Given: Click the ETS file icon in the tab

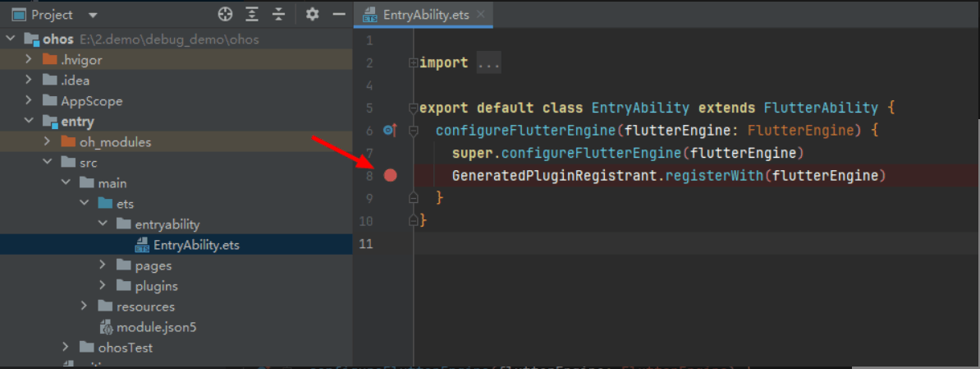Looking at the screenshot, I should coord(370,15).
